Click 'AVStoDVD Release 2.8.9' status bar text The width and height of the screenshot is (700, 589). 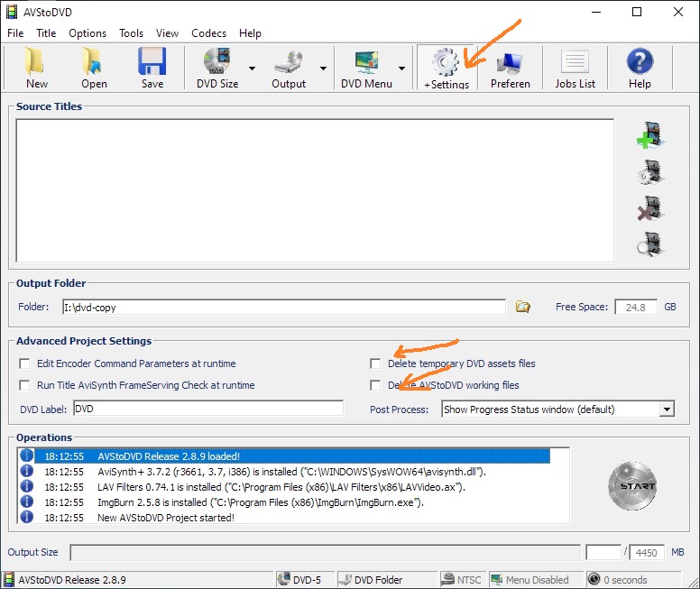(x=72, y=580)
